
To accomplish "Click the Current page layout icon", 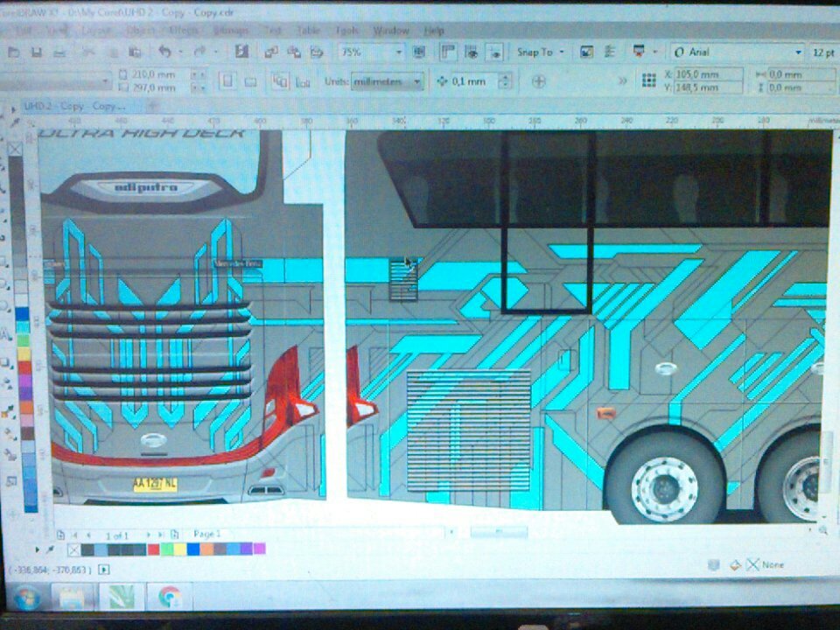I will point(303,82).
